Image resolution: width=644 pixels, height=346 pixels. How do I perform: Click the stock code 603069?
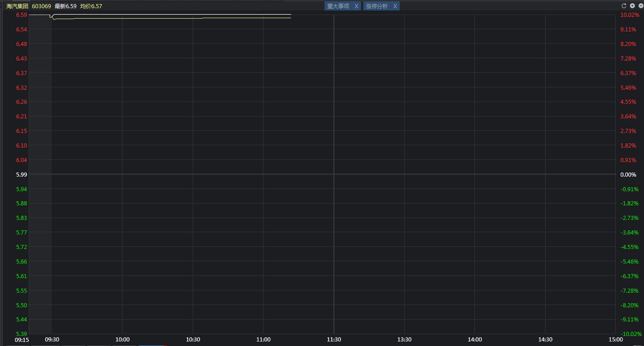(41, 6)
